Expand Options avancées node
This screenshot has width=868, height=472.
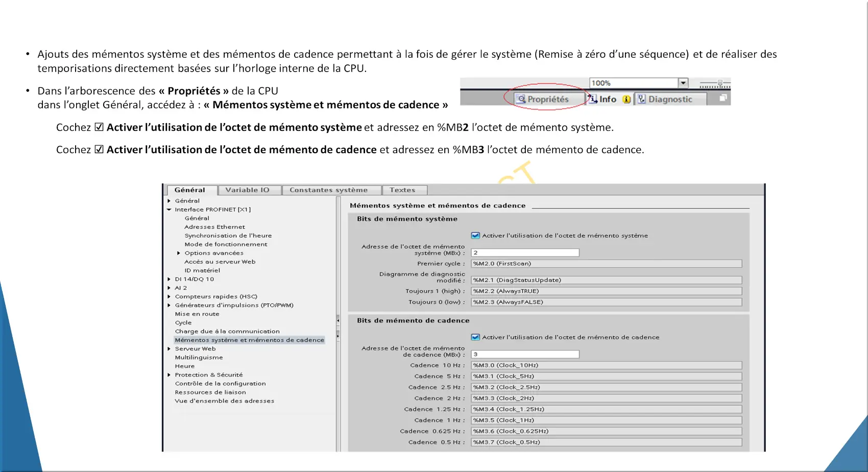click(179, 253)
